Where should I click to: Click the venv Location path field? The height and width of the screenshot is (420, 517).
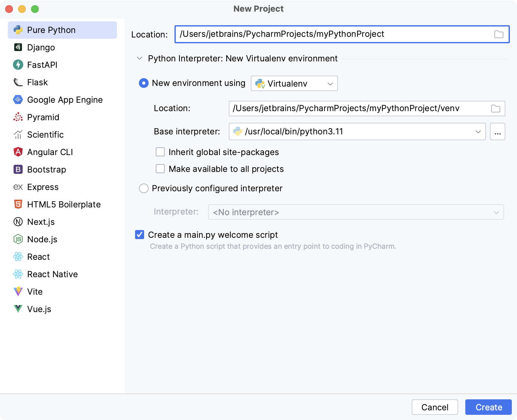pyautogui.click(x=367, y=109)
